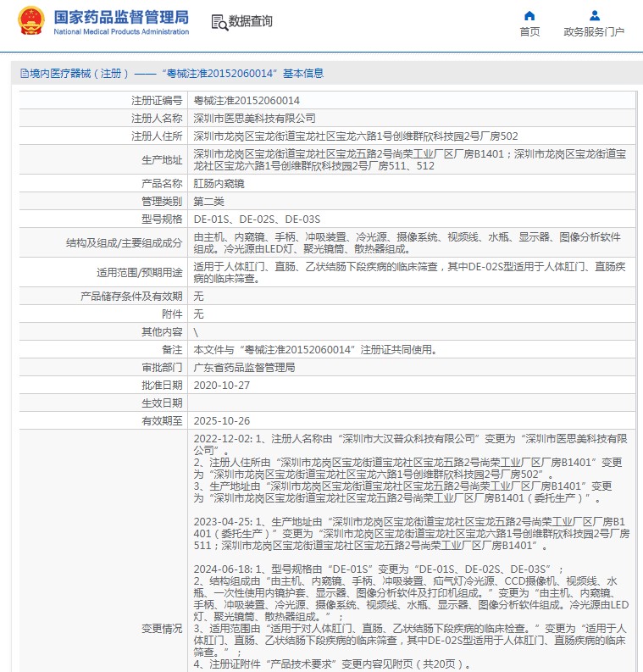This screenshot has width=643, height=672.
Task: Click 深圳市医思美科技有限公司 registrant name
Action: (254, 119)
